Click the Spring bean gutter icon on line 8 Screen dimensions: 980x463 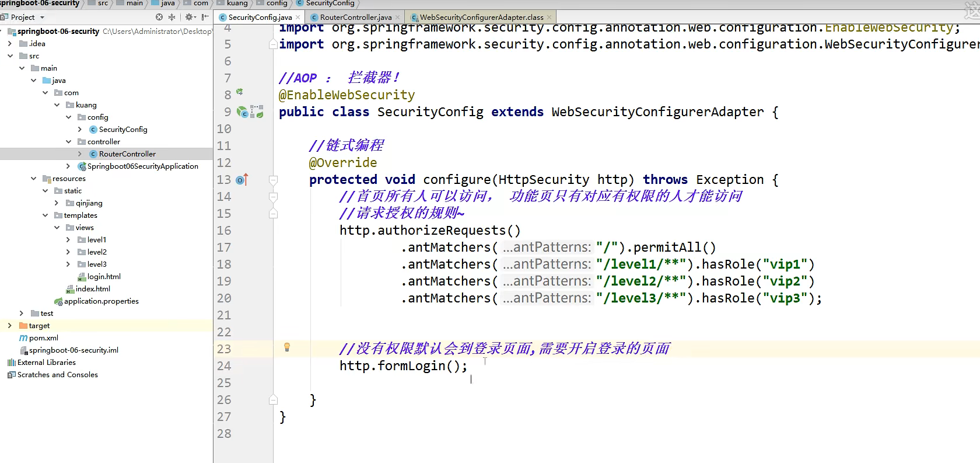coord(239,92)
